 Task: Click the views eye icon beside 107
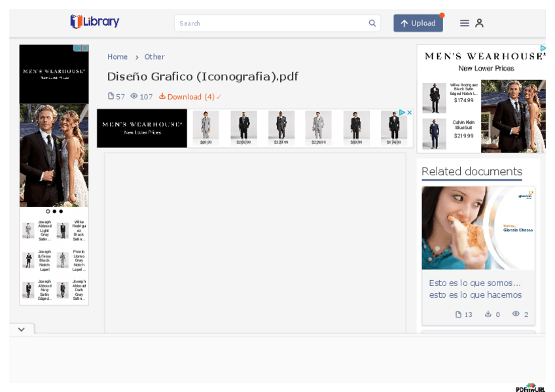coord(134,96)
